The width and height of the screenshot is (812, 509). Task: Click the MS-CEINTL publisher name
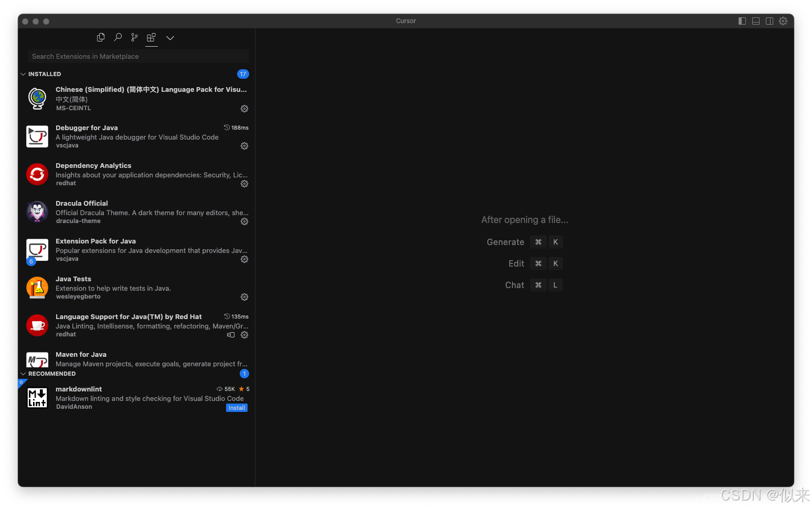point(73,108)
